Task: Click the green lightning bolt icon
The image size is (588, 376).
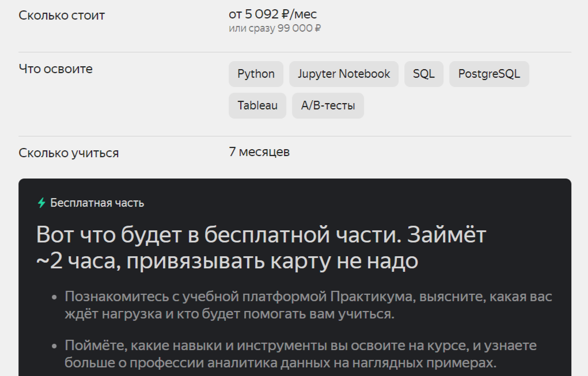Action: pyautogui.click(x=41, y=203)
